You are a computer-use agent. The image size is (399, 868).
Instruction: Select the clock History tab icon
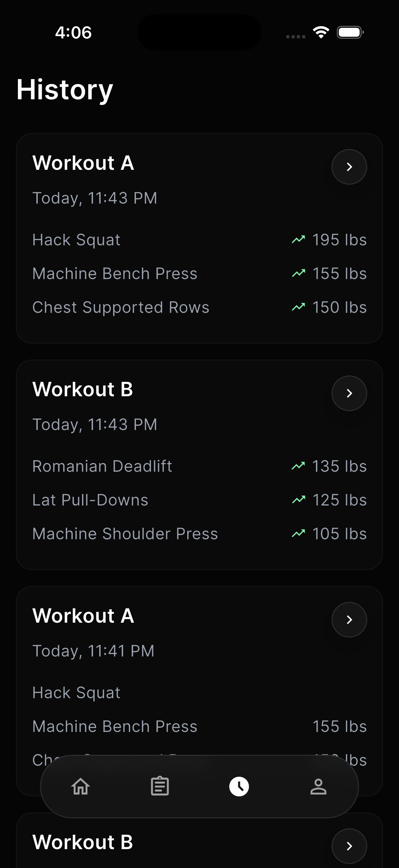(239, 787)
